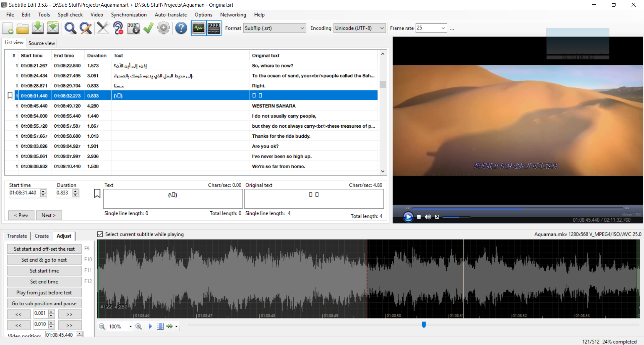644x345 pixels.
Task: Click Set end & go to next
Action: point(44,260)
